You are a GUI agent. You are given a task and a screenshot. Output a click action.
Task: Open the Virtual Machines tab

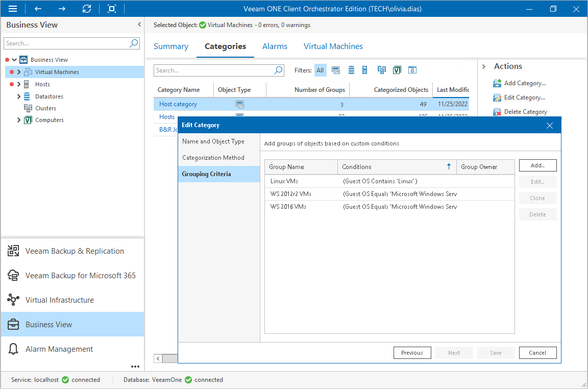(333, 46)
